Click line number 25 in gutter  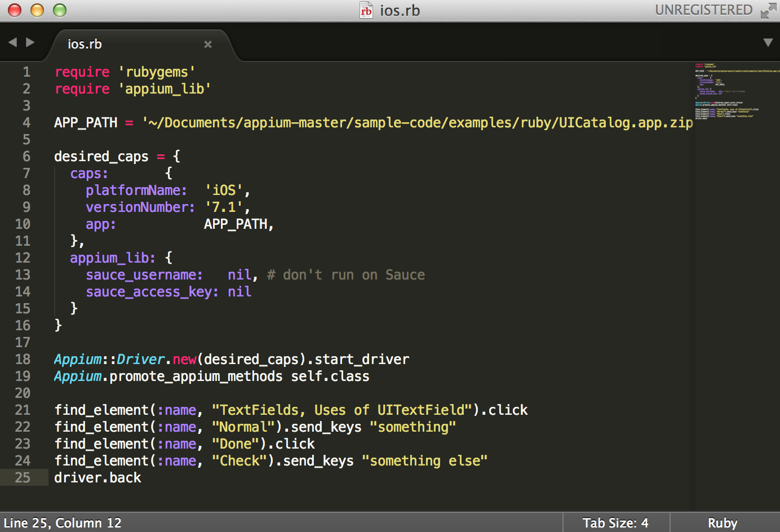pos(23,477)
